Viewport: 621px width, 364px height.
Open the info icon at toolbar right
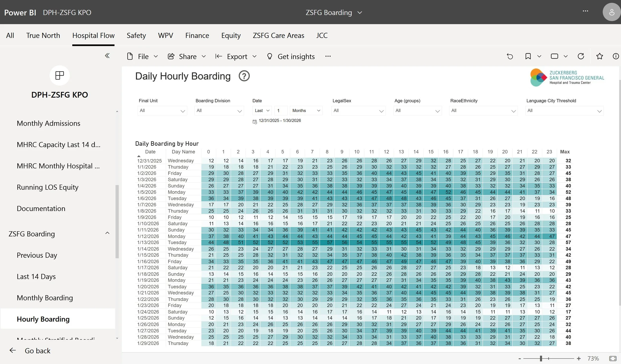coord(616,56)
